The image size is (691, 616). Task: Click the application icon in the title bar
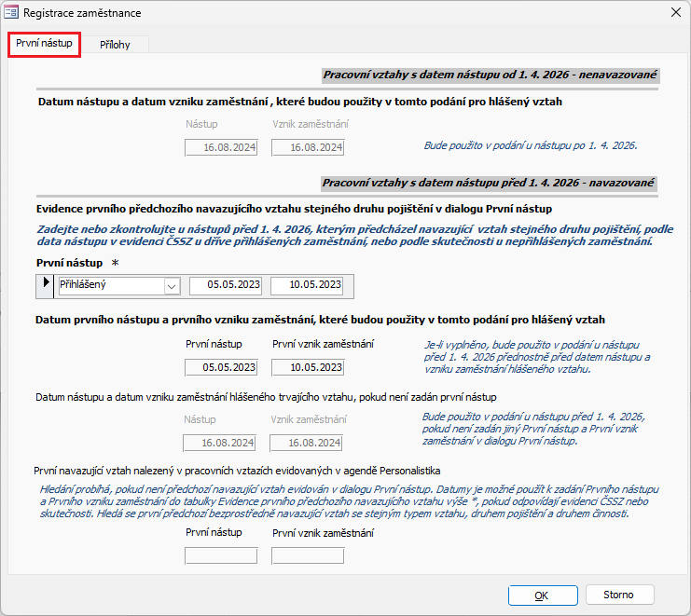pyautogui.click(x=11, y=12)
